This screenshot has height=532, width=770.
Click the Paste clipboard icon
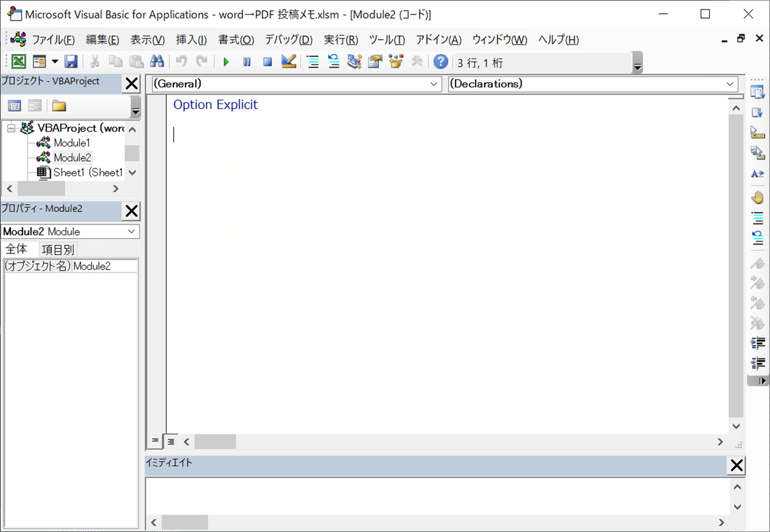coord(136,62)
